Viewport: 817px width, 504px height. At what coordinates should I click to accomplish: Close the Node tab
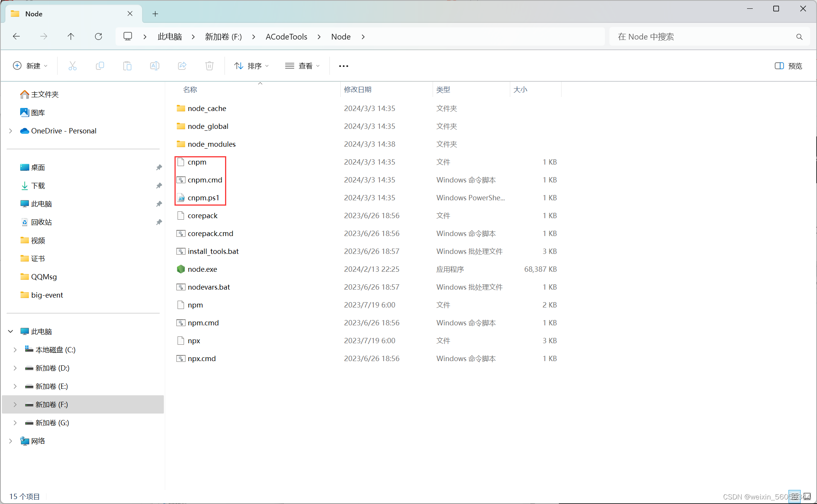(130, 14)
